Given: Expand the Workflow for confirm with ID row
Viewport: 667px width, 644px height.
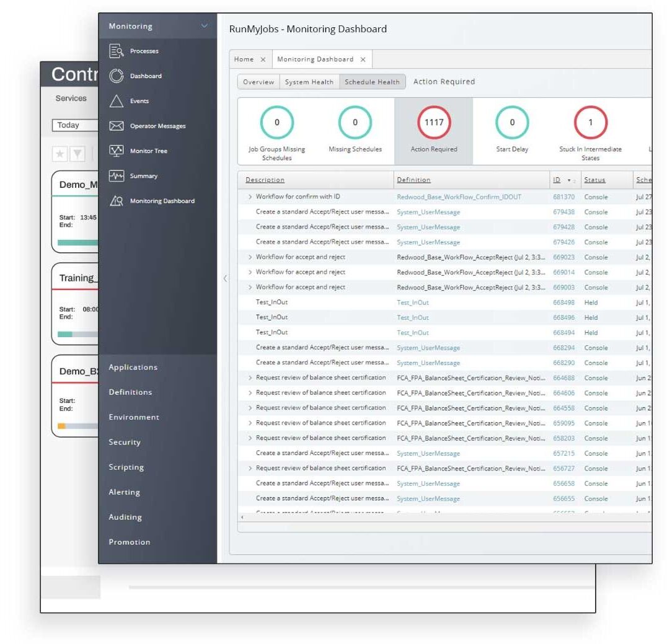Looking at the screenshot, I should 250,197.
